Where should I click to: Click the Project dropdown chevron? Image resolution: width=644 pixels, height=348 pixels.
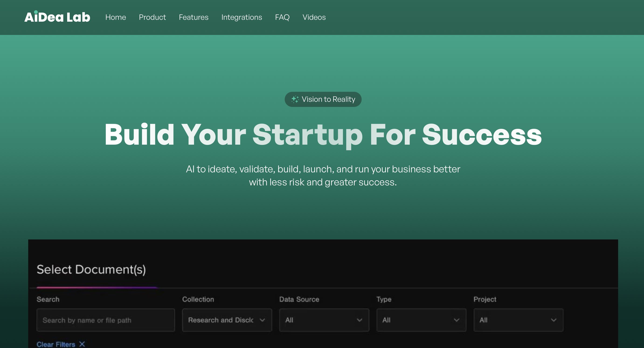click(x=554, y=320)
